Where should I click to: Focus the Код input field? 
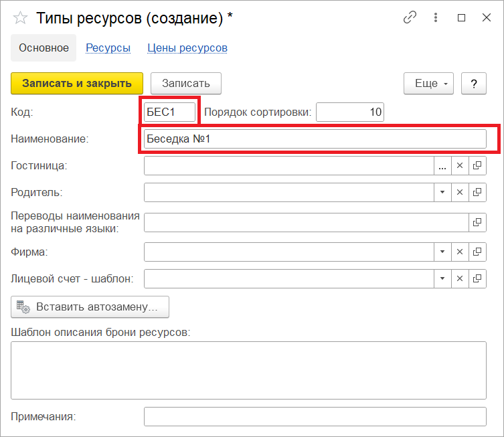pos(170,112)
